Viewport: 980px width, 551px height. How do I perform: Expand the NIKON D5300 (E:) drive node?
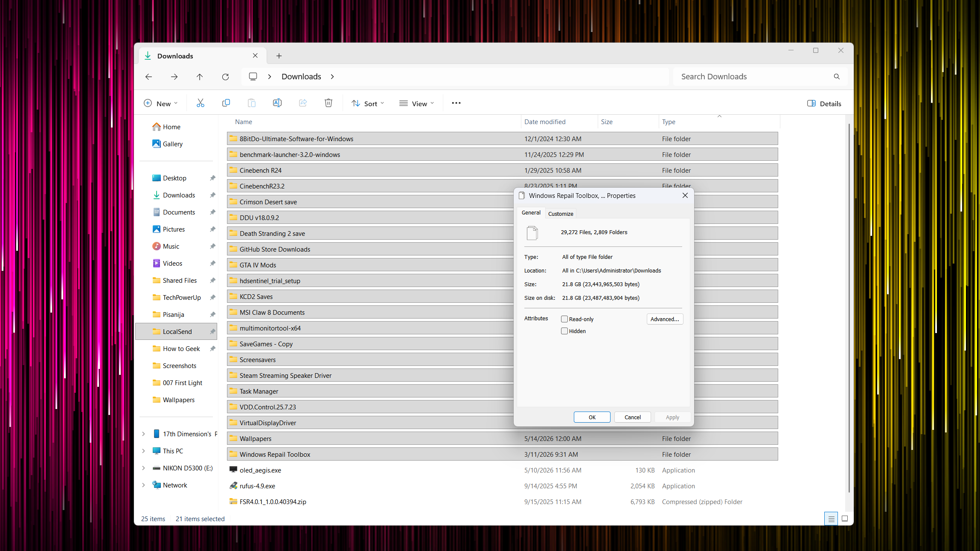[x=144, y=468]
